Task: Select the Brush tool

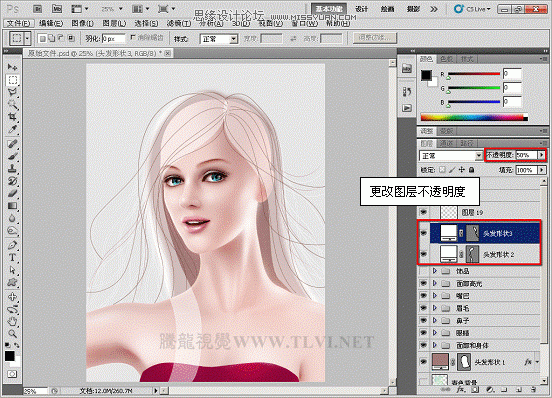Action: pyautogui.click(x=12, y=156)
